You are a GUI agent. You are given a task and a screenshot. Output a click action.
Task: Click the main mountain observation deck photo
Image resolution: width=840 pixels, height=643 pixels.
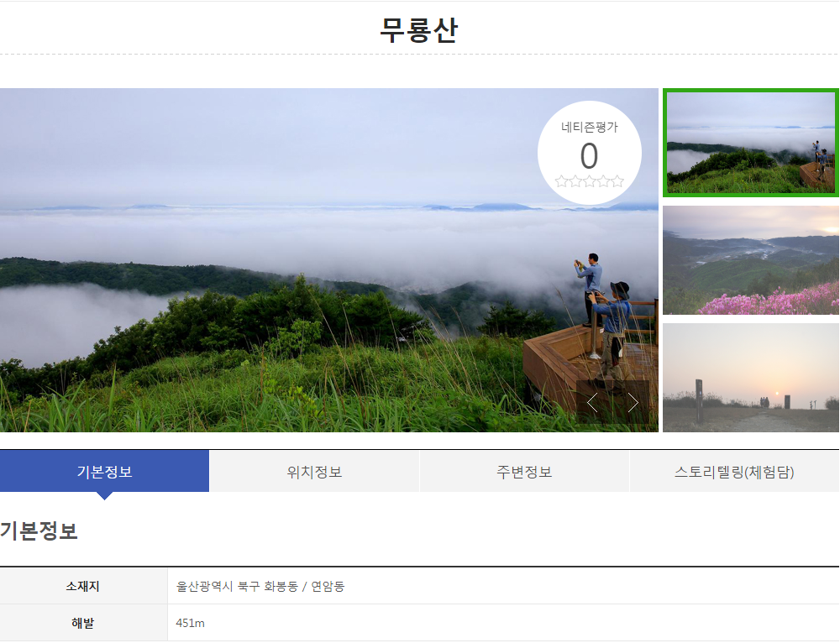point(329,260)
